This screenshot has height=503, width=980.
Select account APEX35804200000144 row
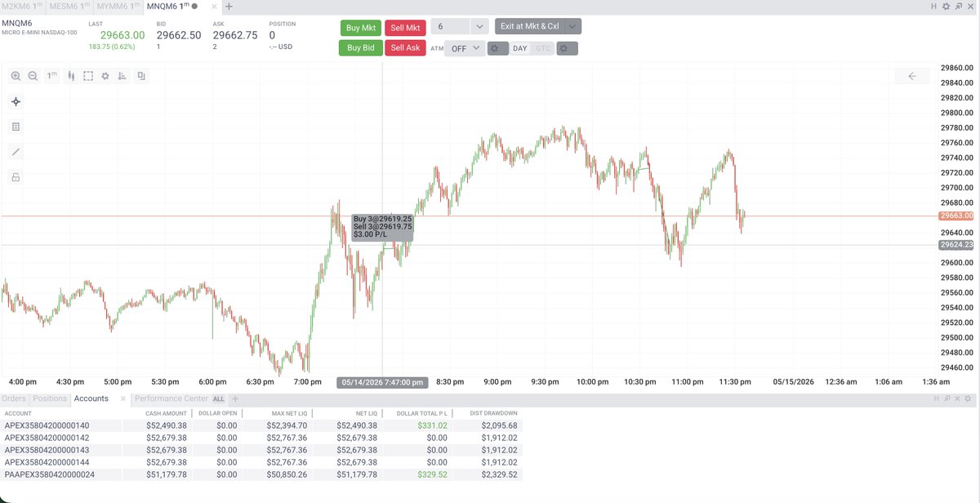[x=261, y=462]
